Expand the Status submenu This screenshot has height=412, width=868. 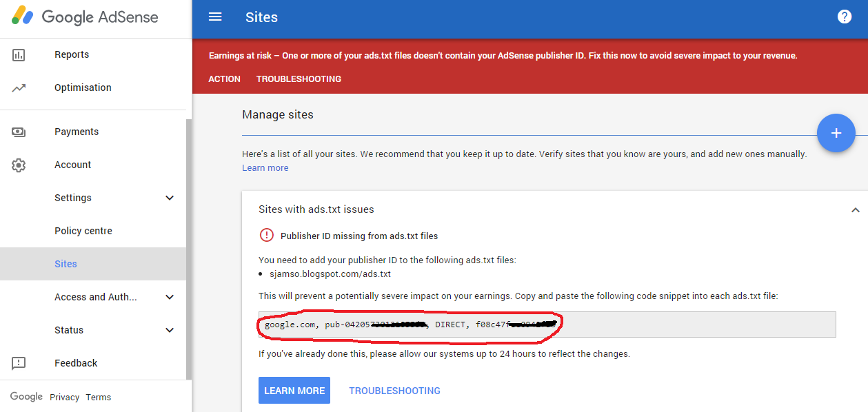coord(170,330)
